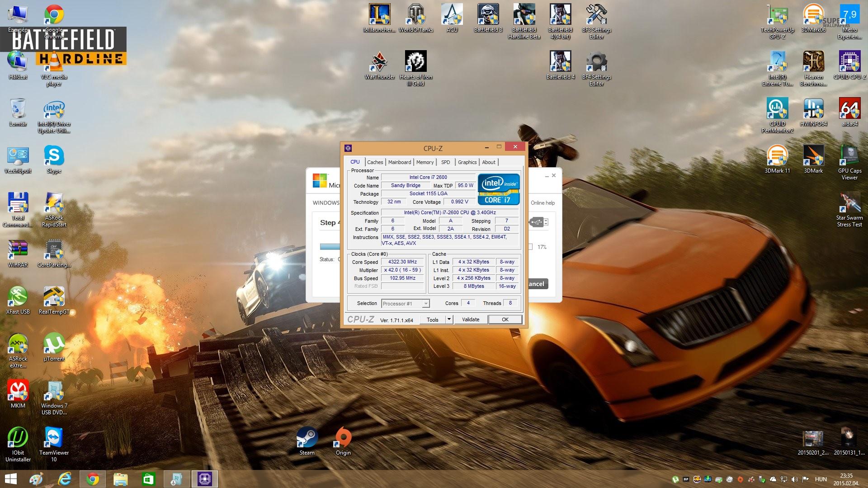868x488 pixels.
Task: Open the HWiNFO64 desktop icon
Action: click(x=814, y=113)
